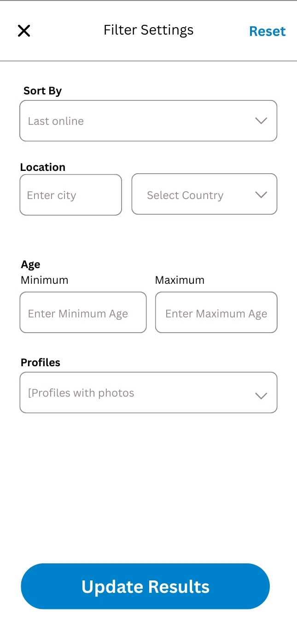This screenshot has height=644, width=297.
Task: Change the Profiles with photos selection
Action: click(x=148, y=392)
